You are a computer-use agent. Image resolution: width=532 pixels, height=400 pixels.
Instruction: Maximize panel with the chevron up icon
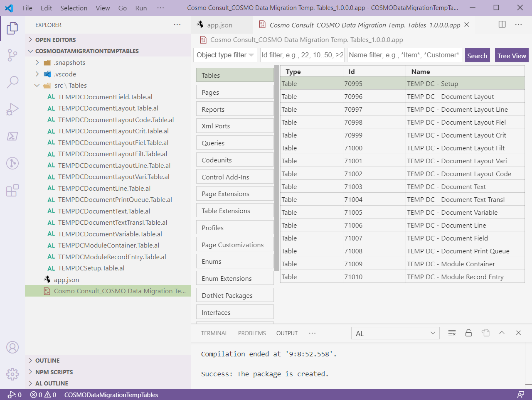[502, 333]
